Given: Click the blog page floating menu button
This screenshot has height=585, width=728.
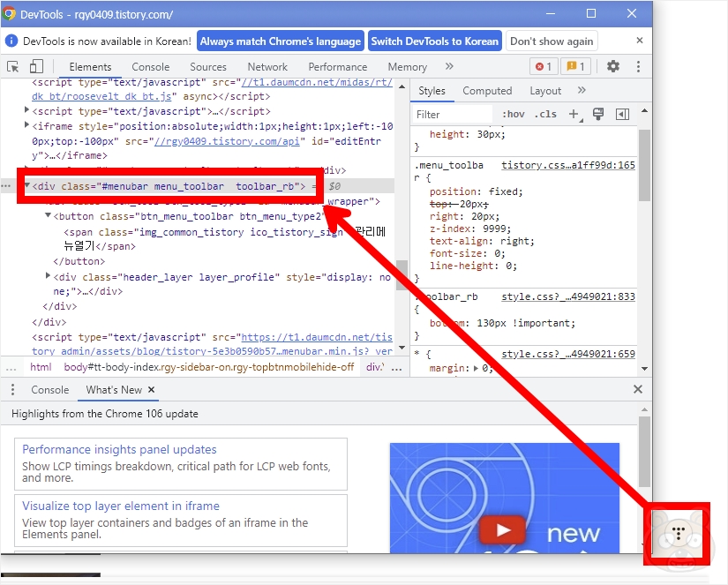Looking at the screenshot, I should coord(679,534).
